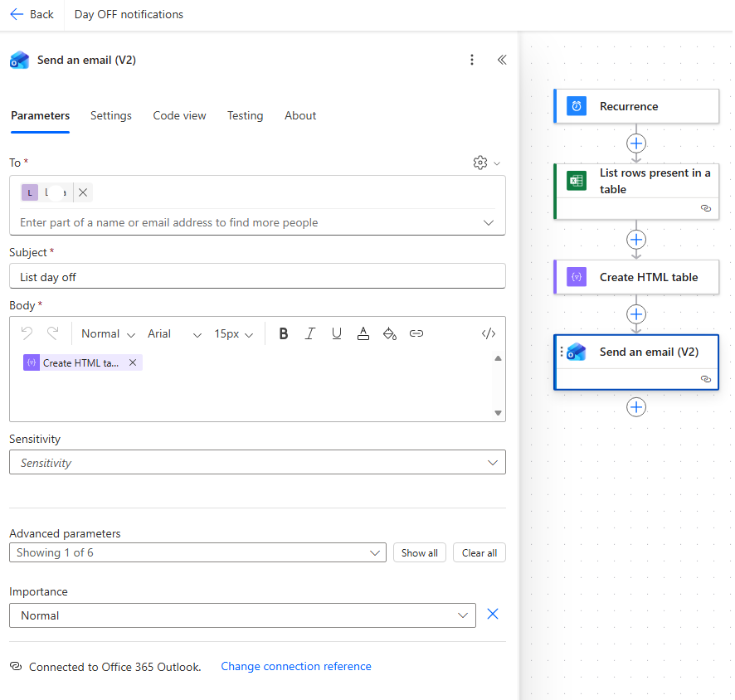735x700 pixels.
Task: Choose font color in body toolbar
Action: pos(363,333)
